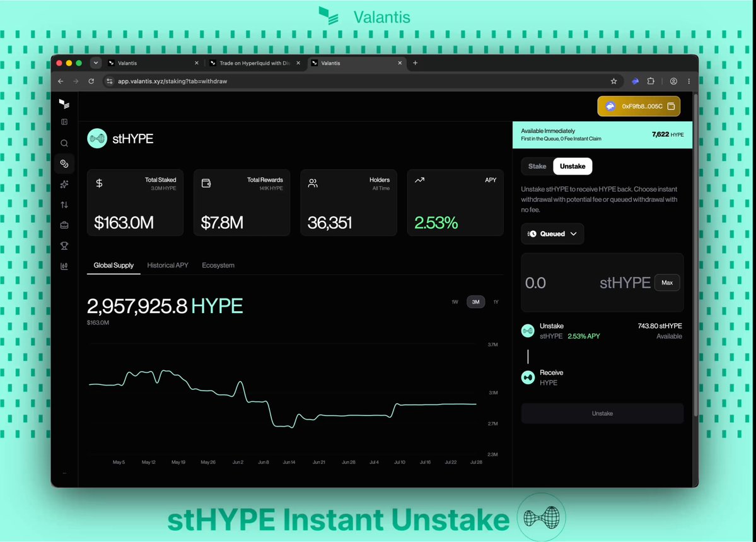Bookmark page with star icon

[614, 81]
